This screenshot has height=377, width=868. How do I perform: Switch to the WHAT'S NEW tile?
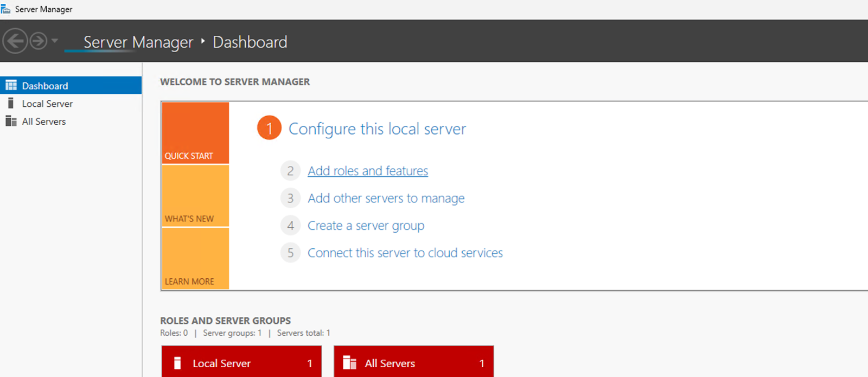click(195, 196)
